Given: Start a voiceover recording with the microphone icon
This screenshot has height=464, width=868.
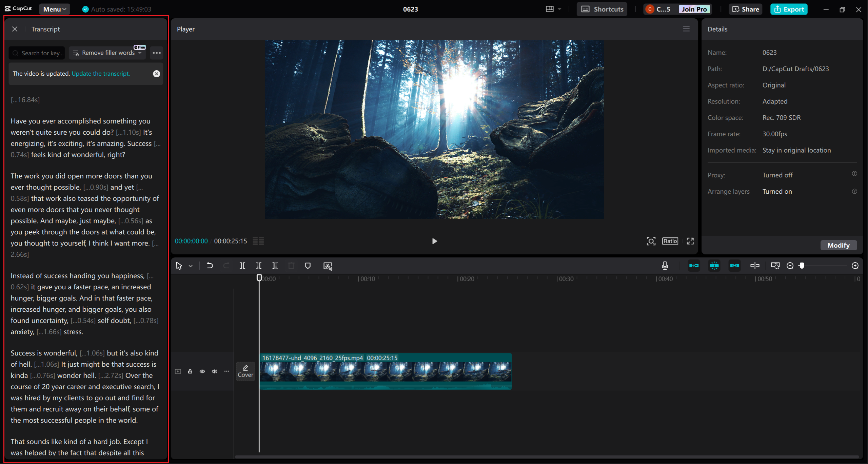Looking at the screenshot, I should [x=665, y=266].
